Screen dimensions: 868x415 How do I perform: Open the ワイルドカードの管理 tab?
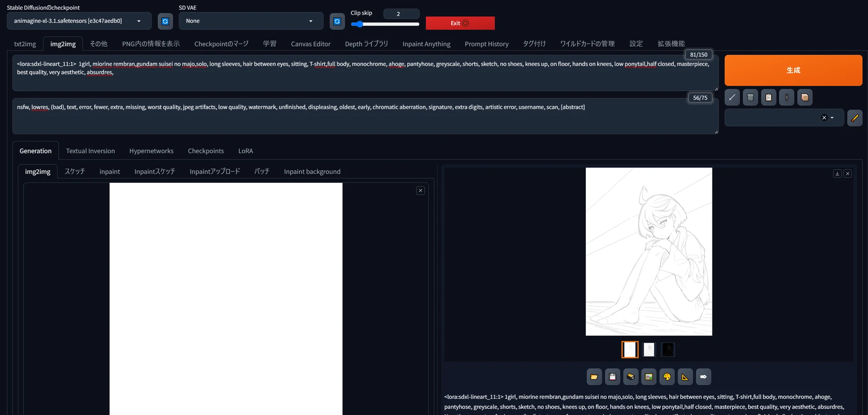587,44
